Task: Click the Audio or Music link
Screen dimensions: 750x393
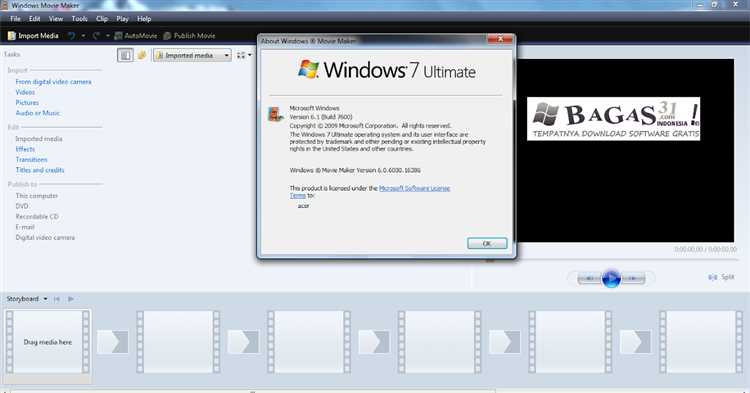Action: tap(38, 113)
